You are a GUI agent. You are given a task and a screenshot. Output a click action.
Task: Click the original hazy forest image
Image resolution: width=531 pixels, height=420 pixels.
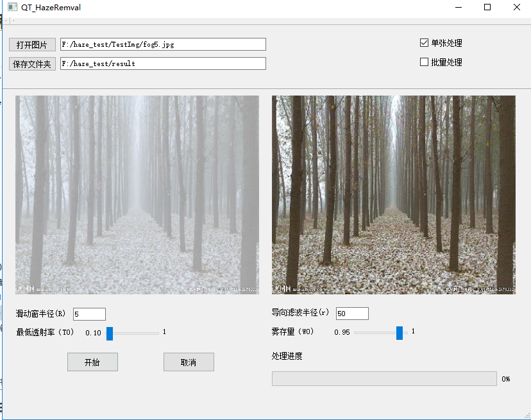(137, 195)
